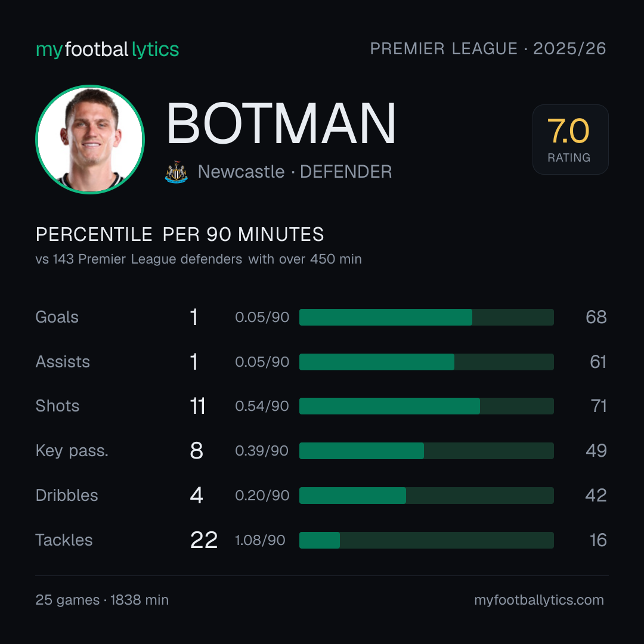Click the Key pass. percentile bar

tap(426, 451)
